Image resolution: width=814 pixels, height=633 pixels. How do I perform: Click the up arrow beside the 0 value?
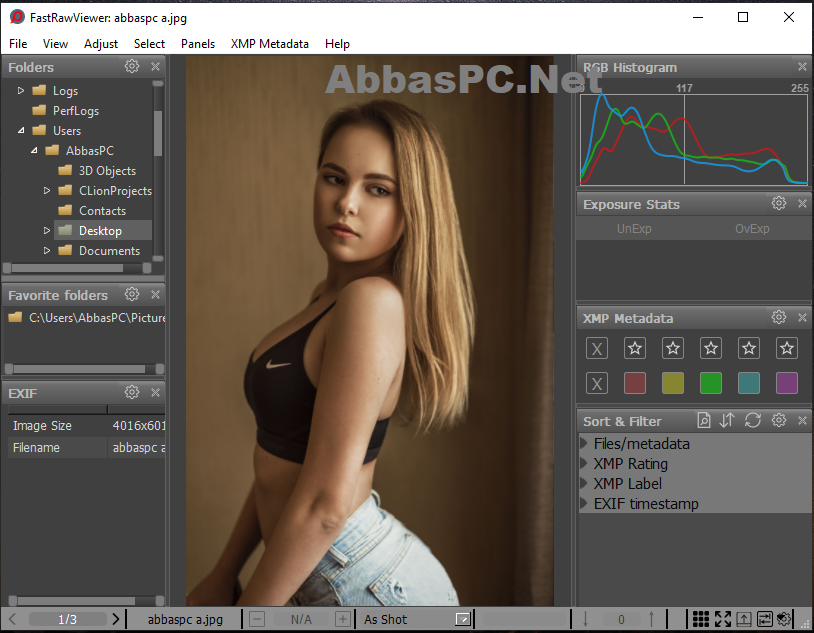[652, 619]
